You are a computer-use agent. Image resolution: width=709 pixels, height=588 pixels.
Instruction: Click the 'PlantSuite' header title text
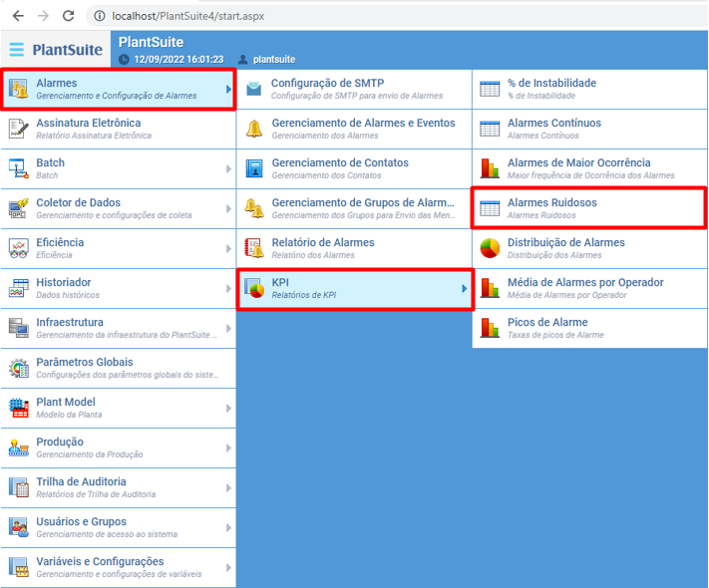[x=151, y=42]
